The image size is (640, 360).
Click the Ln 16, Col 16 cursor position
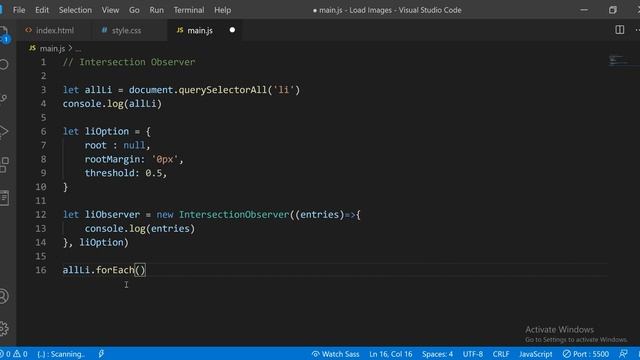[391, 354]
